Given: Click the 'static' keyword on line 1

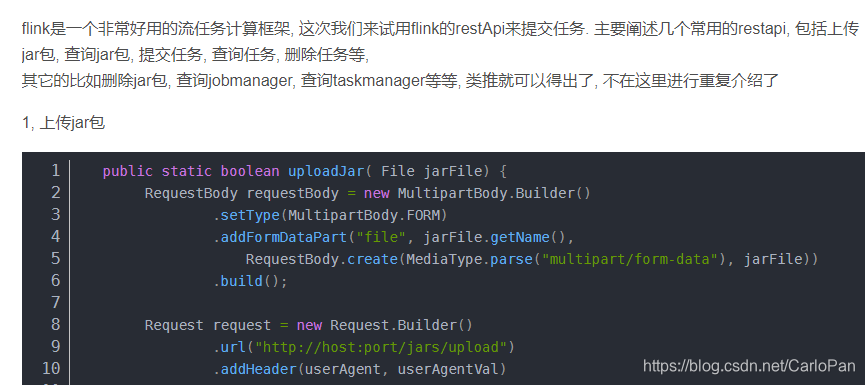Looking at the screenshot, I should (187, 172).
